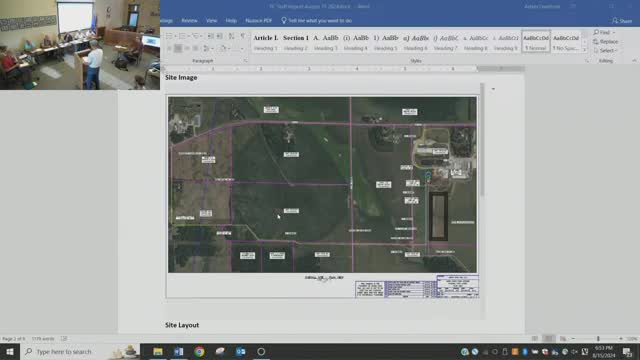Open Styles pane dialog launcher
640x360 pixels.
(587, 61)
